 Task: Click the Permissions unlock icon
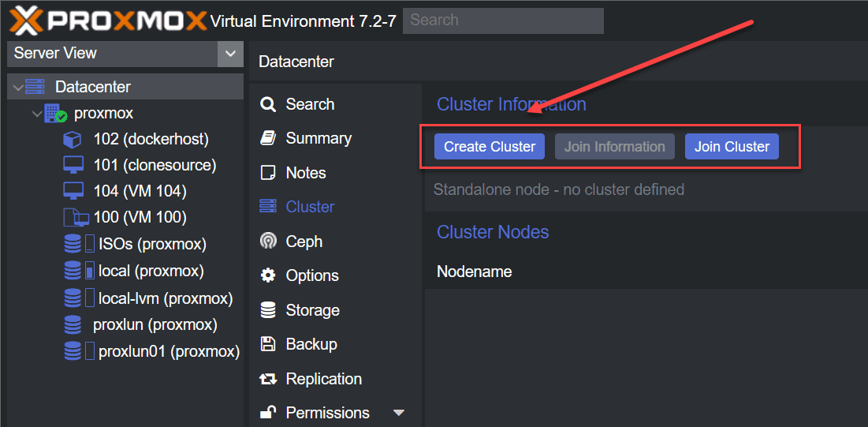pyautogui.click(x=268, y=413)
